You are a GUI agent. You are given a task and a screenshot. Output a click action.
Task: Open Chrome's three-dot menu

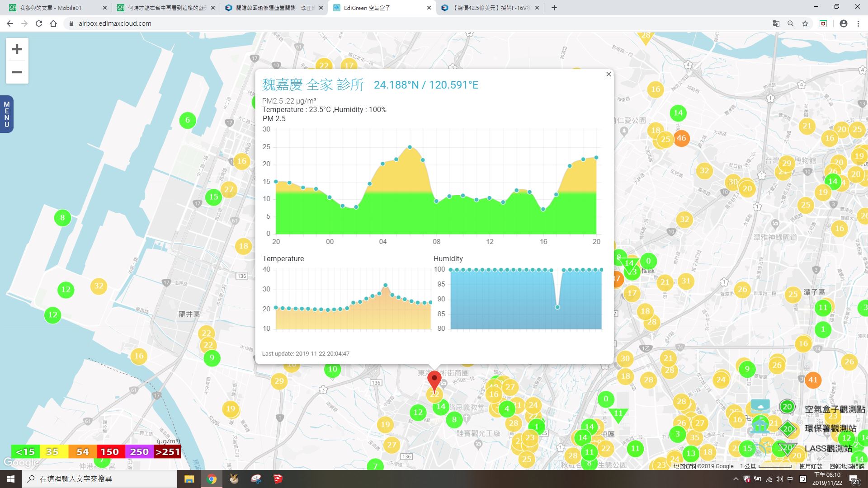858,23
